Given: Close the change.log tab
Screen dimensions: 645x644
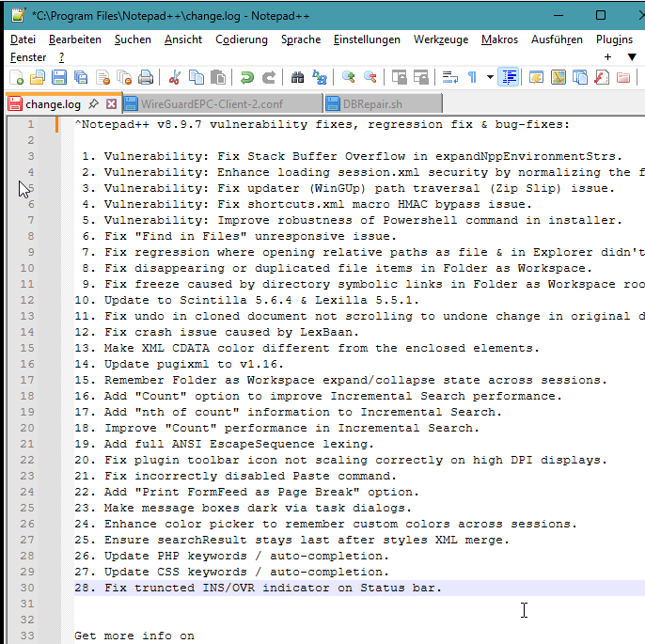Looking at the screenshot, I should pyautogui.click(x=112, y=104).
